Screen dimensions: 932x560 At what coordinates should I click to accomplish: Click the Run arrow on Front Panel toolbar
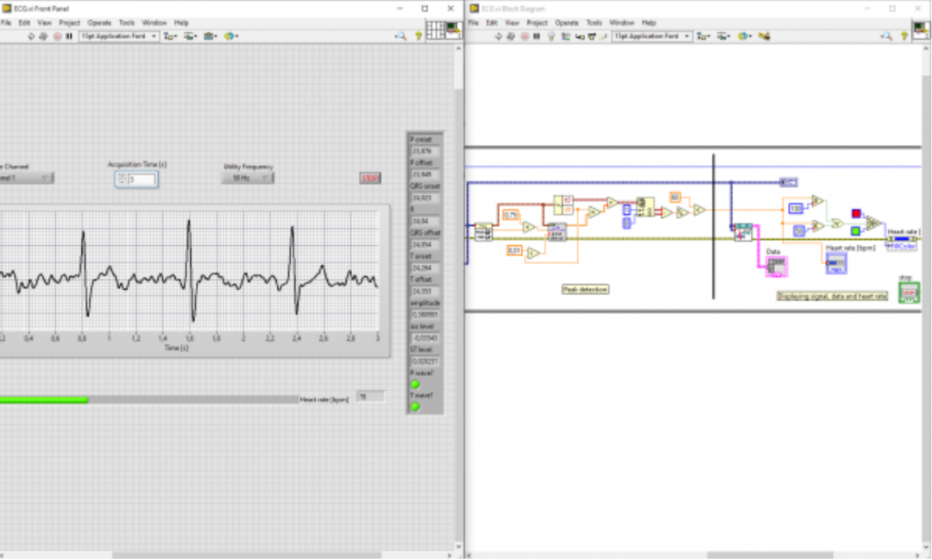tap(31, 36)
